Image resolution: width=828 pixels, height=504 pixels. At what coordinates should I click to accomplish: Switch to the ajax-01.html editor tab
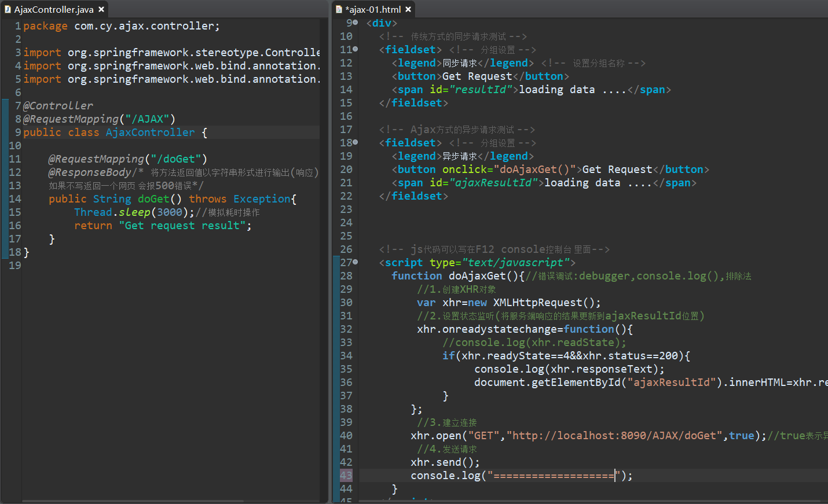[x=373, y=9]
